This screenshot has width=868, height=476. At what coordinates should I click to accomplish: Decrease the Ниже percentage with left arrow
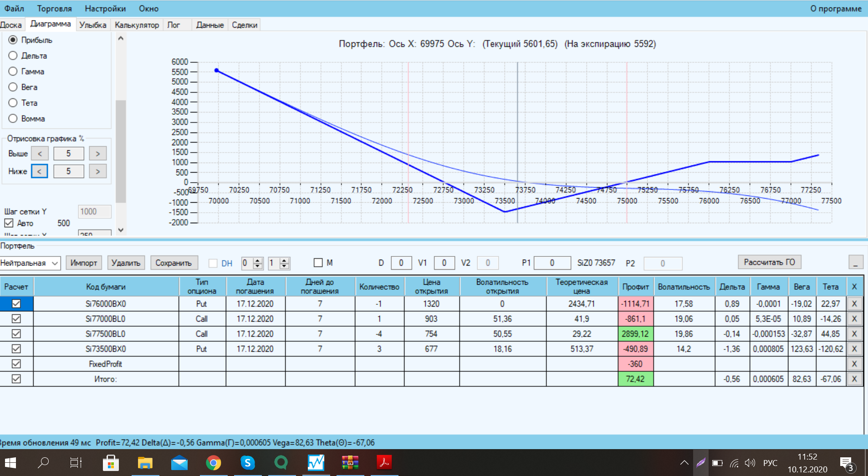tap(40, 171)
